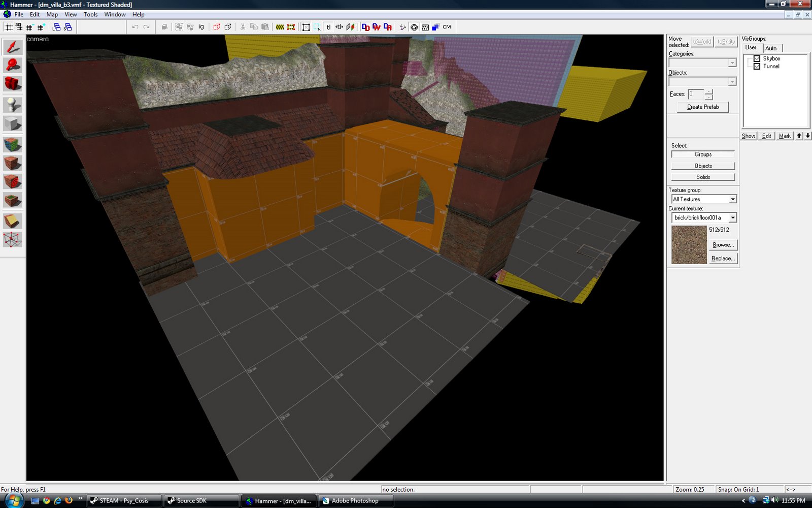Pick the Block creation tool
The image size is (812, 508).
(13, 123)
